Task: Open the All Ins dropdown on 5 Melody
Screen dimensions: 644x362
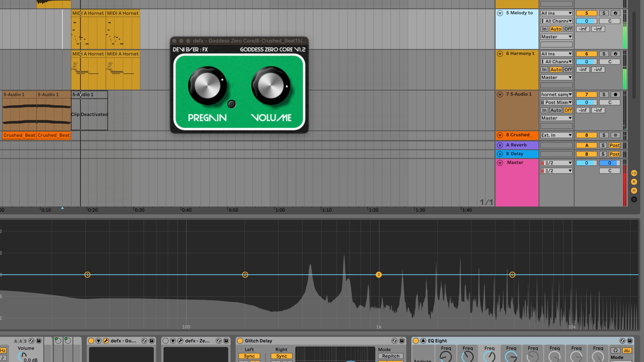Action: pyautogui.click(x=556, y=13)
